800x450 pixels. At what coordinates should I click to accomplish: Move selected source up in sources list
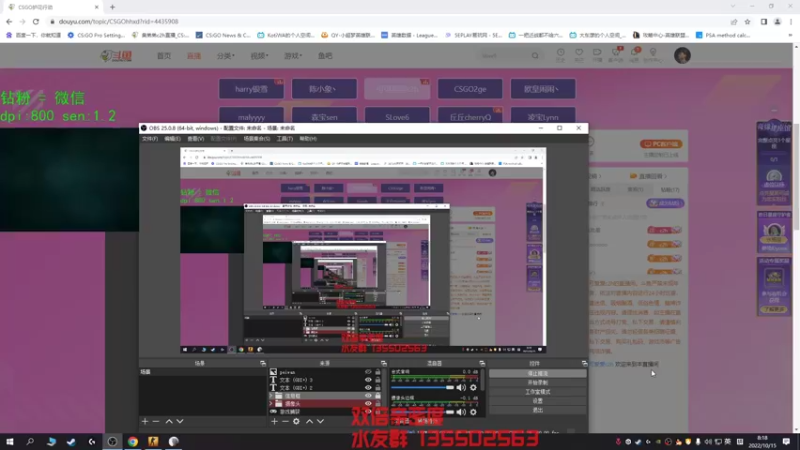(x=309, y=421)
